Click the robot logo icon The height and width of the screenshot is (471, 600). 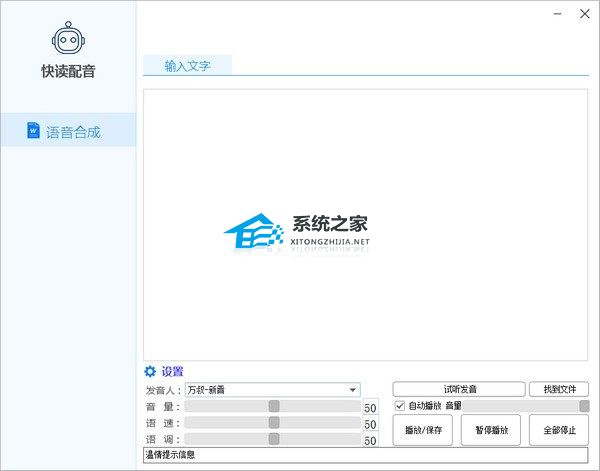[x=68, y=38]
